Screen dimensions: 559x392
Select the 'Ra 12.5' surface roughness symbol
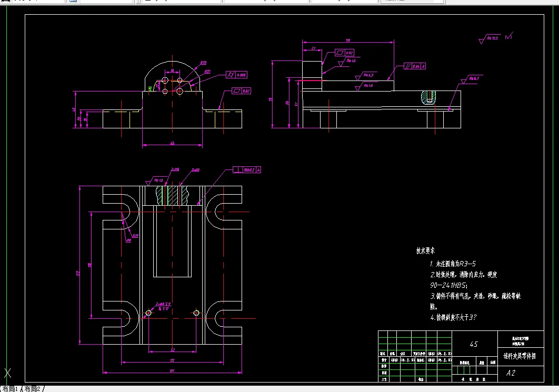click(490, 38)
